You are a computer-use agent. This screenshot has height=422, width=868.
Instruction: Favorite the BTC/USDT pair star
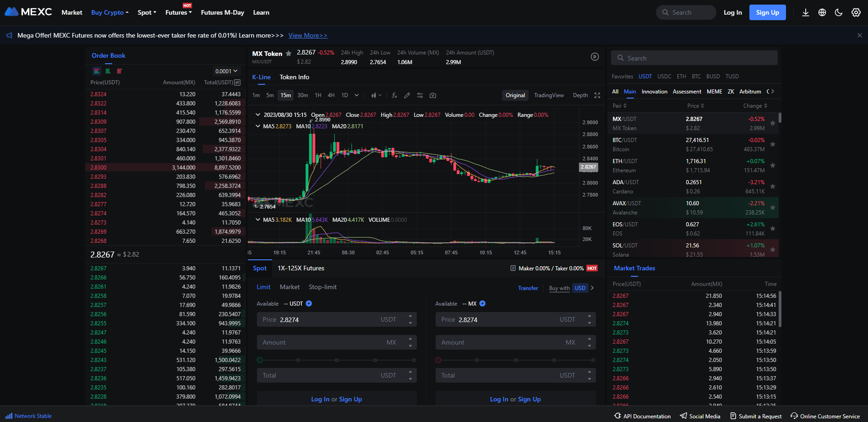click(x=773, y=144)
